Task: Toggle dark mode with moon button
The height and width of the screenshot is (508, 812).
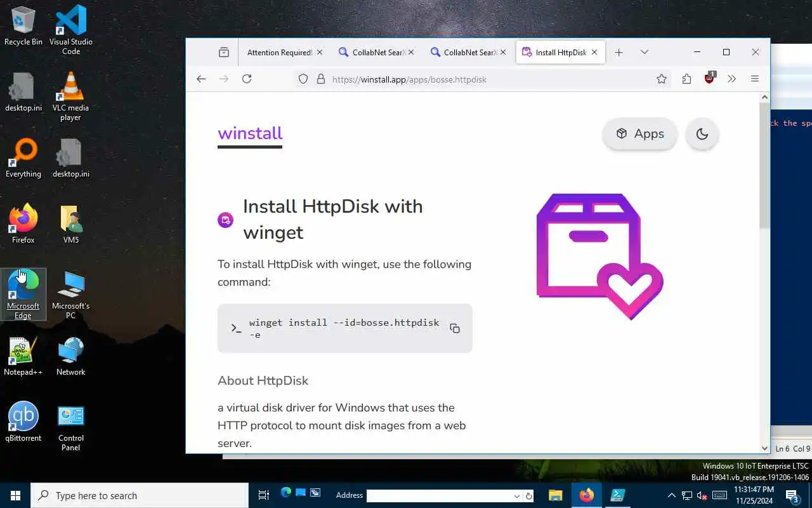Action: (x=702, y=134)
